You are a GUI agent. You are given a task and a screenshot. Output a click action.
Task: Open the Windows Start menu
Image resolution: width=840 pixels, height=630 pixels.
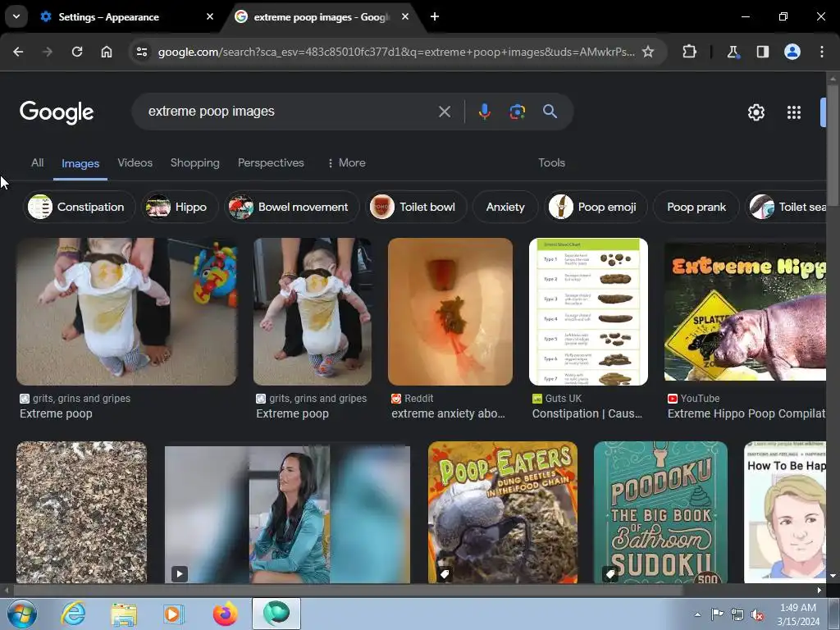[21, 614]
